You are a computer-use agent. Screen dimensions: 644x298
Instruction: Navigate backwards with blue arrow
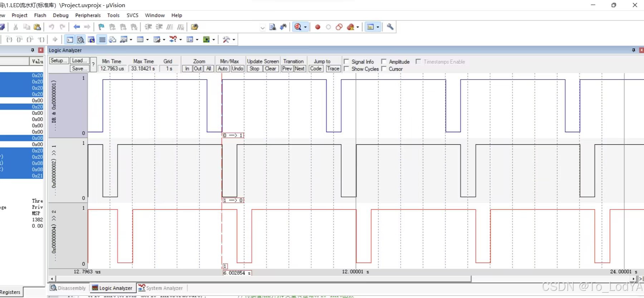tap(77, 27)
